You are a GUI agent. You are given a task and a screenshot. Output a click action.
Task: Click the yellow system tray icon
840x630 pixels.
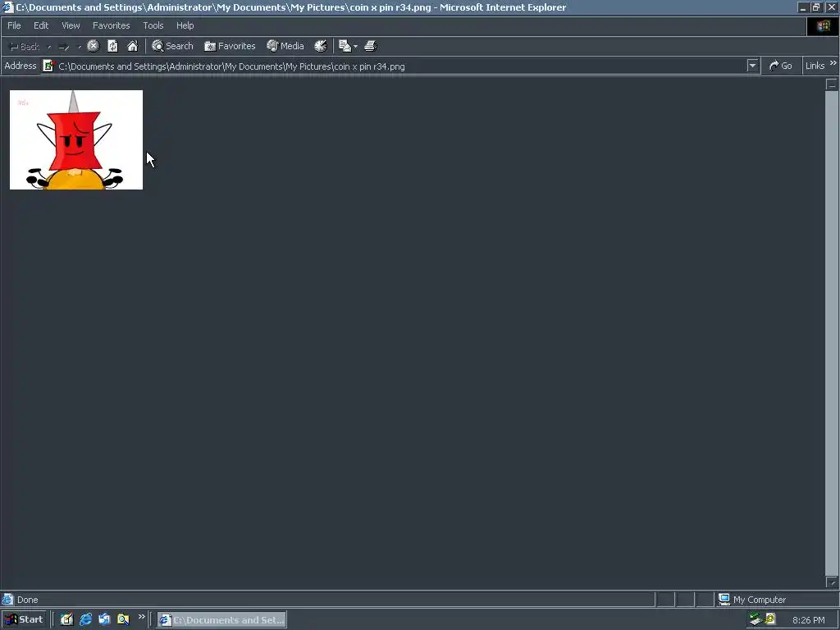click(x=770, y=619)
